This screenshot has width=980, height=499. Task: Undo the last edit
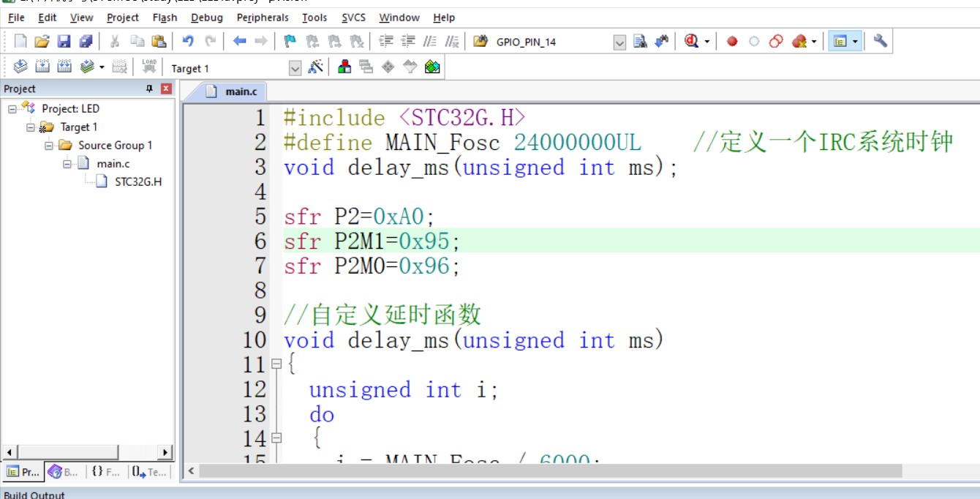coord(188,42)
